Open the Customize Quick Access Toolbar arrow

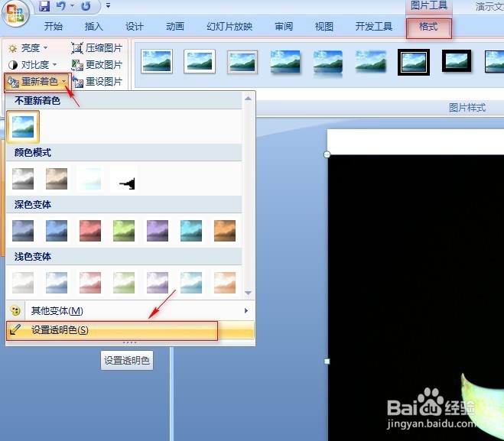(109, 6)
